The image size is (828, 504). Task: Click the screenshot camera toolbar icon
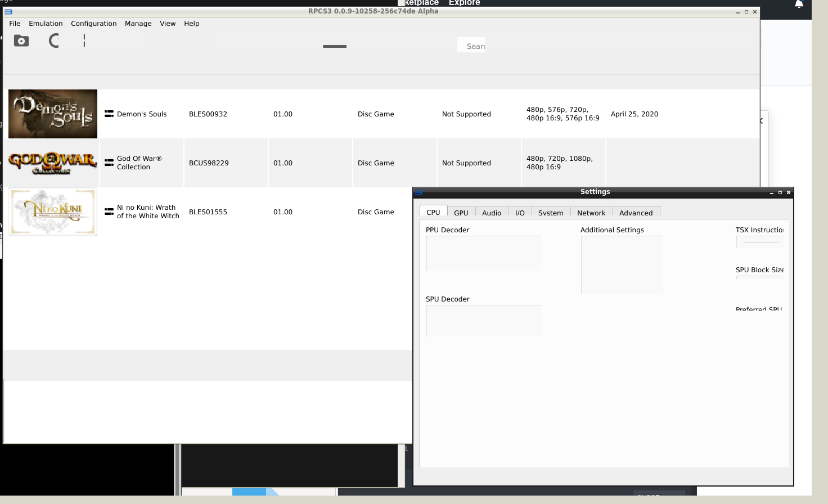[x=21, y=40]
